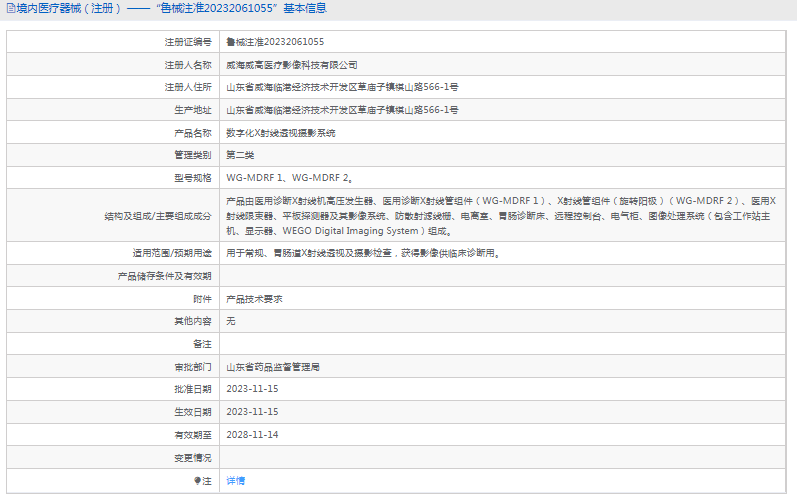Select model spec WG-MDRF 1、WG-MDRF 2
Viewport: 797px width, 497px height.
[x=290, y=178]
